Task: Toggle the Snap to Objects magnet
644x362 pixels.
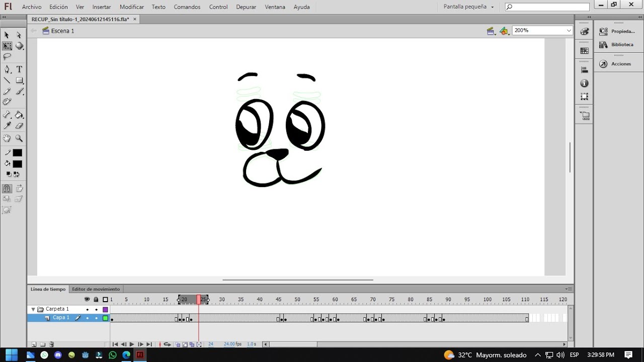Action: pyautogui.click(x=7, y=189)
